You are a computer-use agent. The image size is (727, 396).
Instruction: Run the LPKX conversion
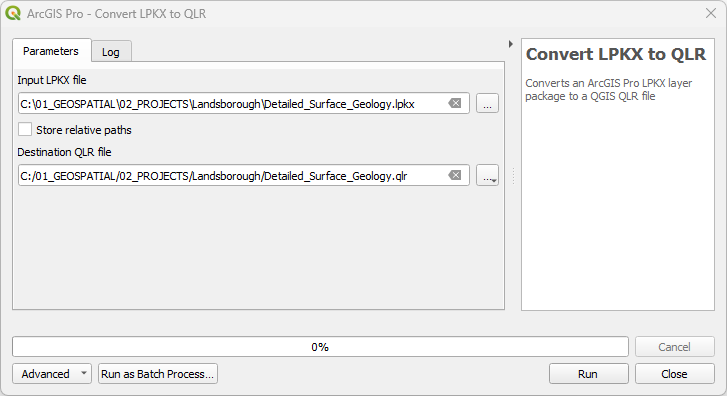(588, 374)
